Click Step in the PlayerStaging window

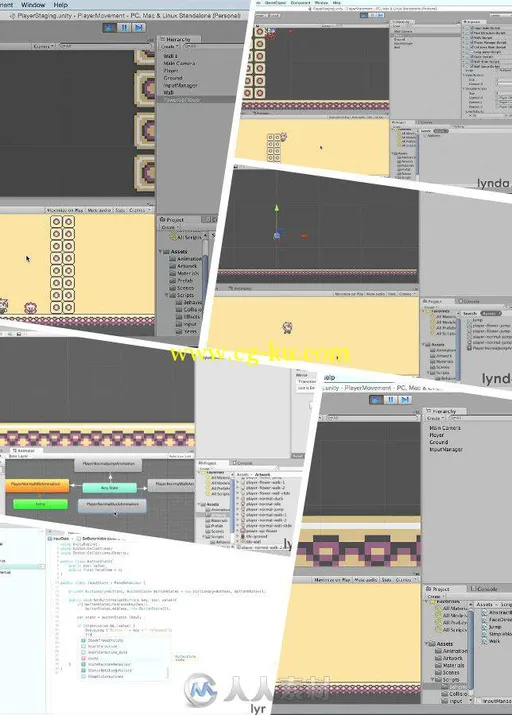coord(139,27)
